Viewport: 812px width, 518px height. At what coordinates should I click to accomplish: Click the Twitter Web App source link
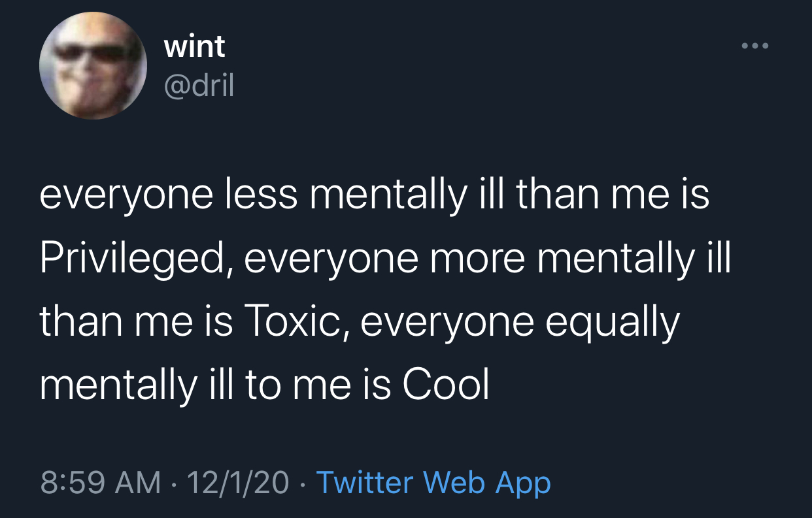coord(433,481)
